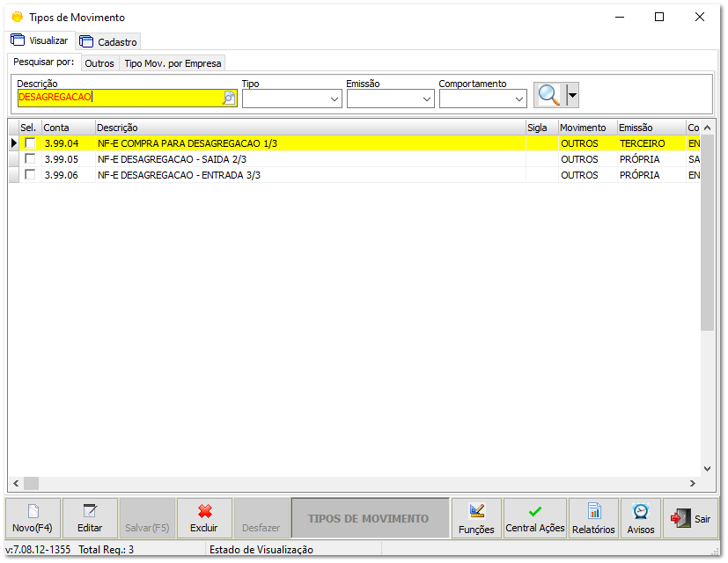Image resolution: width=728 pixels, height=563 pixels.
Task: Switch to the Cadastro tab
Action: 107,40
